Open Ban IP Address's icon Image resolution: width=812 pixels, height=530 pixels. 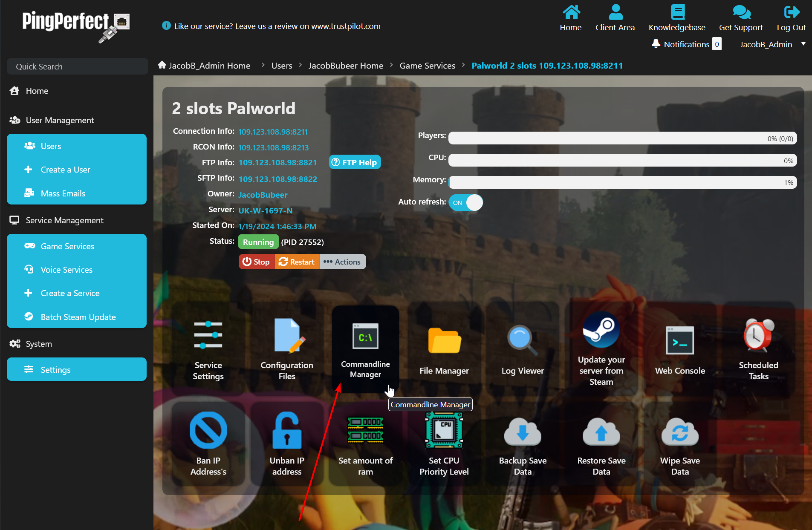pyautogui.click(x=208, y=430)
